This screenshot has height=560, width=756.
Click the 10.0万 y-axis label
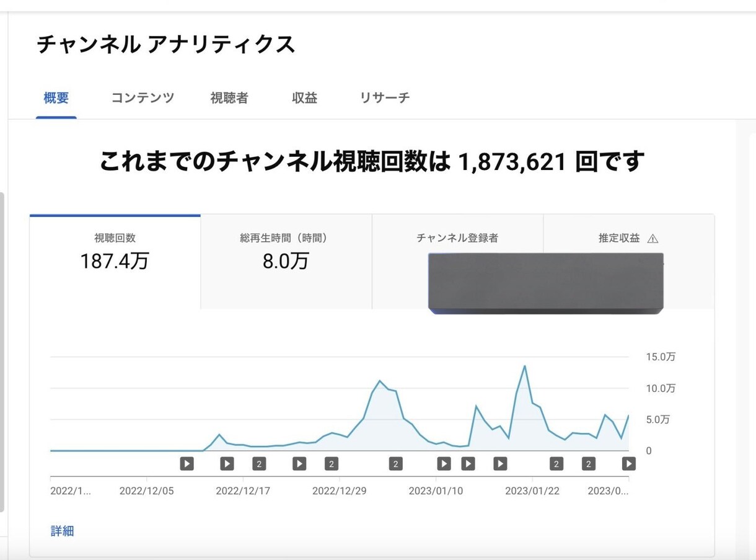(661, 389)
